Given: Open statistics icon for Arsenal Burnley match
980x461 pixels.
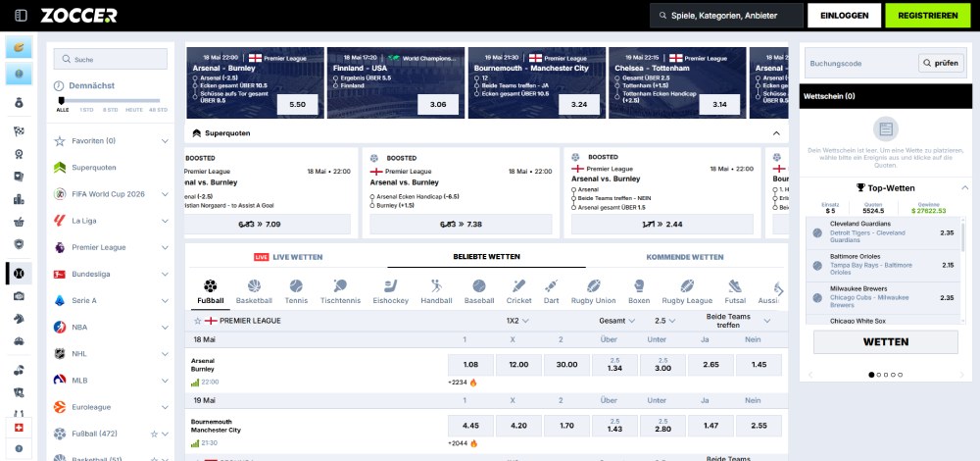Looking at the screenshot, I should pos(195,383).
